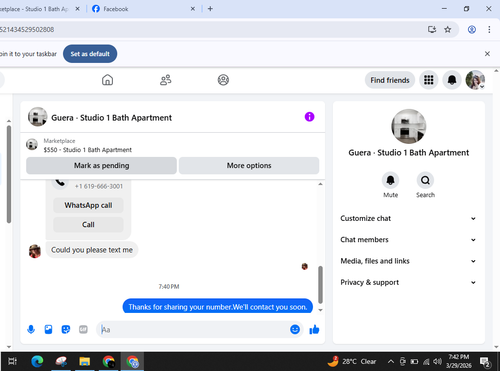Click the Call button in chat
This screenshot has height=371, width=500.
tap(88, 225)
